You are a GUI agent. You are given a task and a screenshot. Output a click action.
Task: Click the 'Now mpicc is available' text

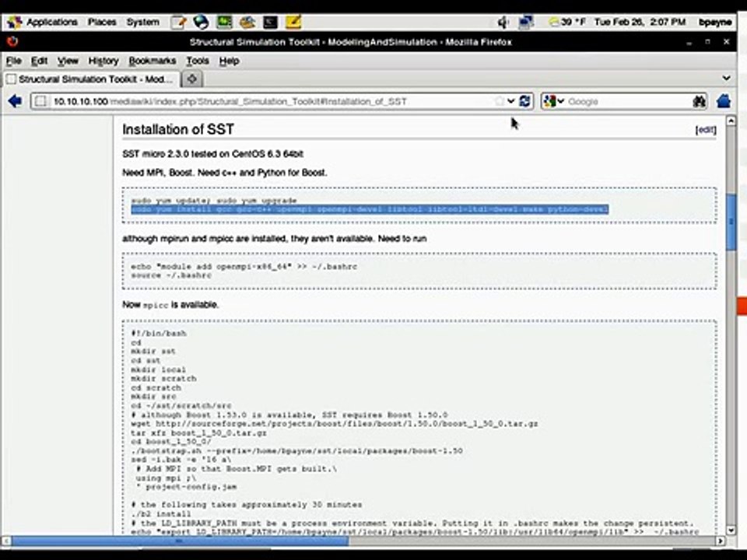coord(170,304)
